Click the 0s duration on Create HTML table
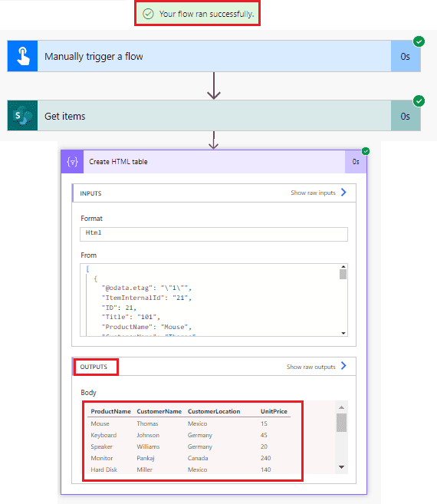 356,162
